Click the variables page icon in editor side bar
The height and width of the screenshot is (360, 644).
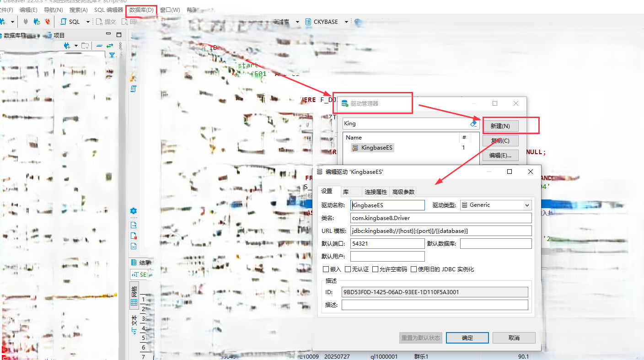point(134,246)
